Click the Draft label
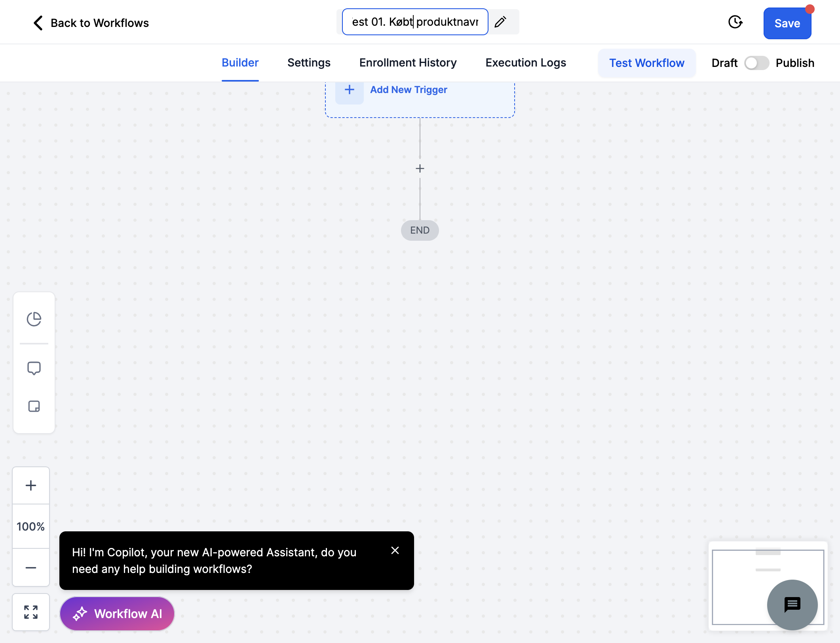 (x=724, y=63)
